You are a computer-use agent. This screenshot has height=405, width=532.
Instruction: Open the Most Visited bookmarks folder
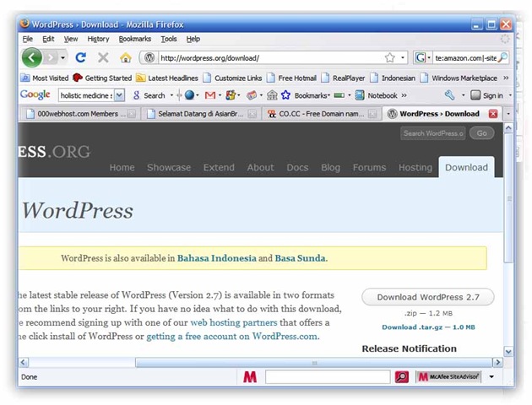pyautogui.click(x=45, y=78)
